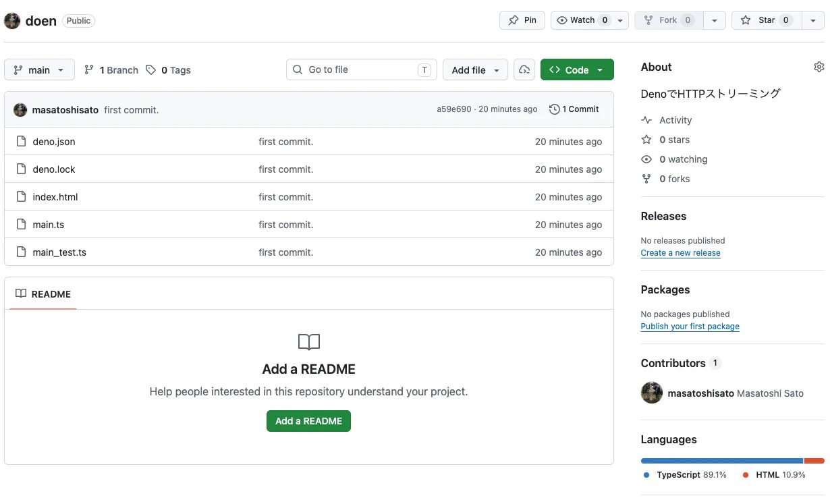Screen dimensions: 830x504
Task: Click the Watch button with eye icon
Action: (581, 20)
